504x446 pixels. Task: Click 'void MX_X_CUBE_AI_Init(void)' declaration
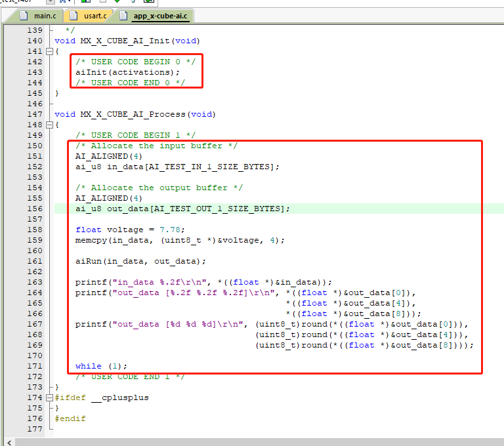point(127,41)
